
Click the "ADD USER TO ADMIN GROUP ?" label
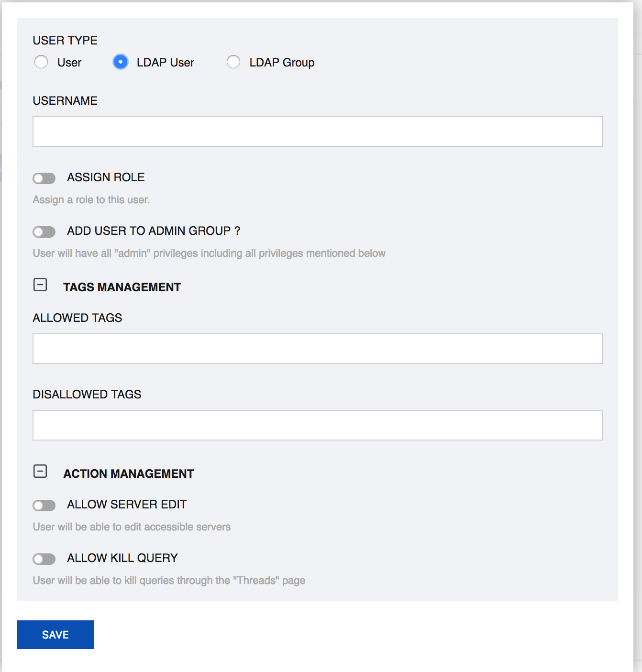pyautogui.click(x=154, y=231)
